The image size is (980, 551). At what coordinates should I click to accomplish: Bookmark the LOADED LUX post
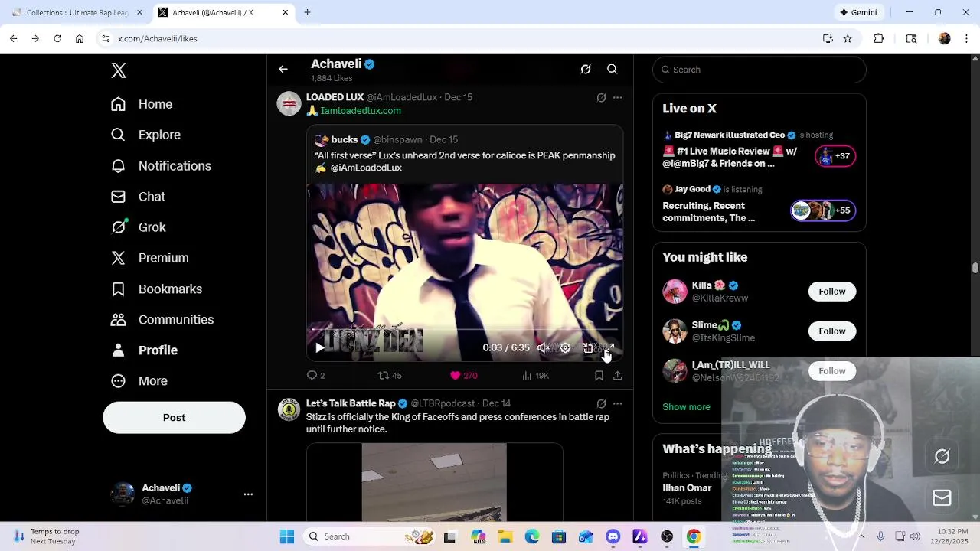(599, 376)
